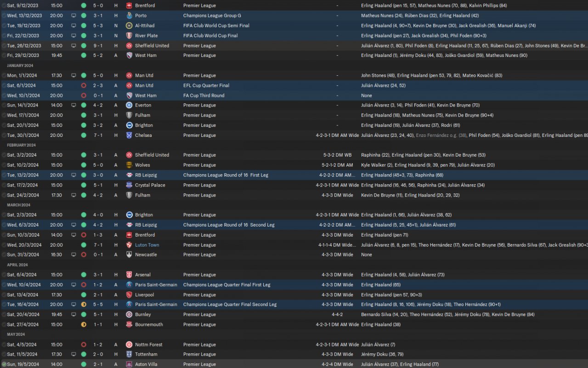Open the Aston Villa club name link
Screen dimensions: 588x368
[x=146, y=364]
